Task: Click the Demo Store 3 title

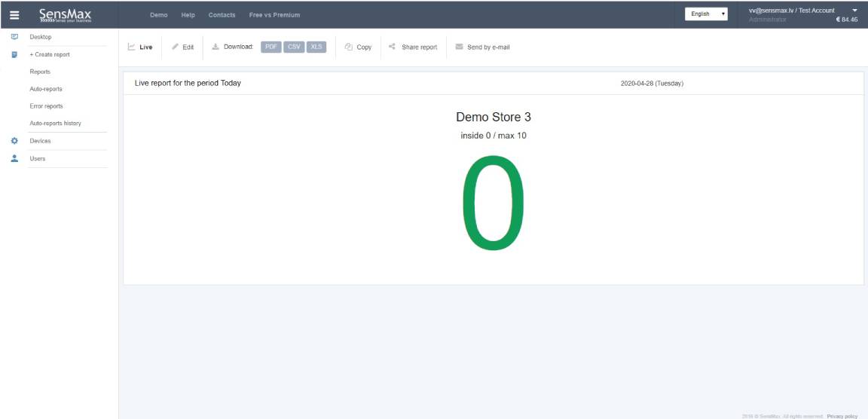Action: (x=494, y=118)
